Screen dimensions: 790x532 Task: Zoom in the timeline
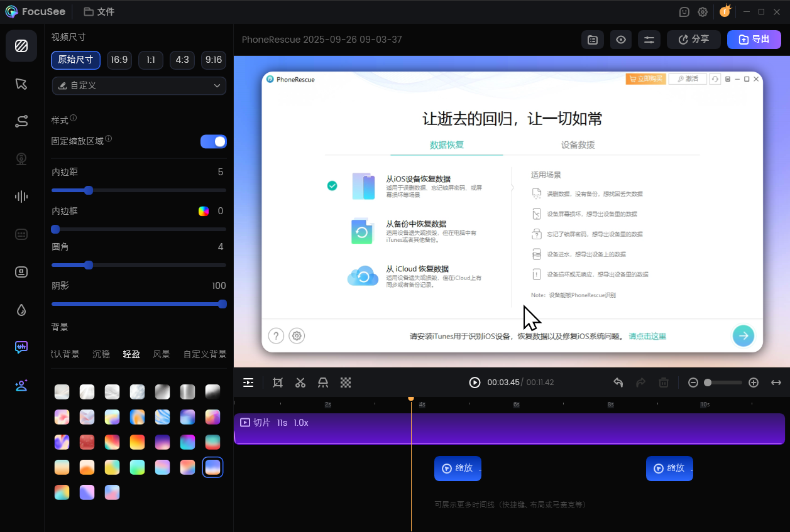pos(754,383)
